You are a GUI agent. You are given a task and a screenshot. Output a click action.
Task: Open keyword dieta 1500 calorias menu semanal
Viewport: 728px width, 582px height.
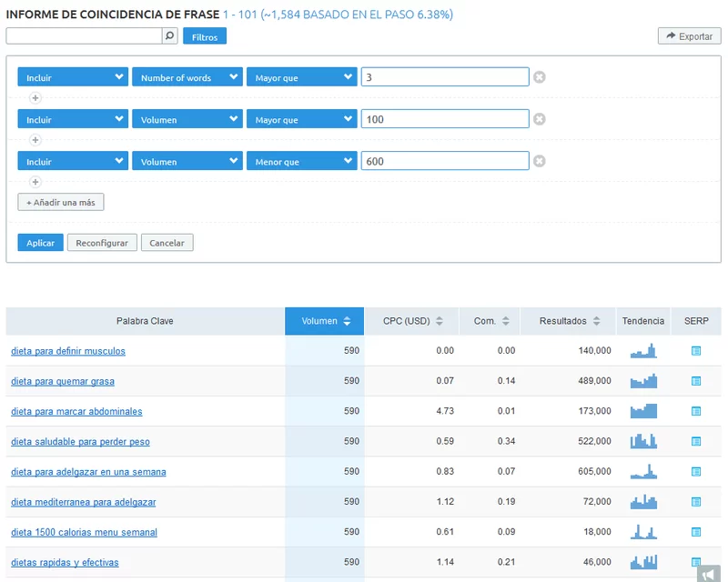[x=84, y=532]
